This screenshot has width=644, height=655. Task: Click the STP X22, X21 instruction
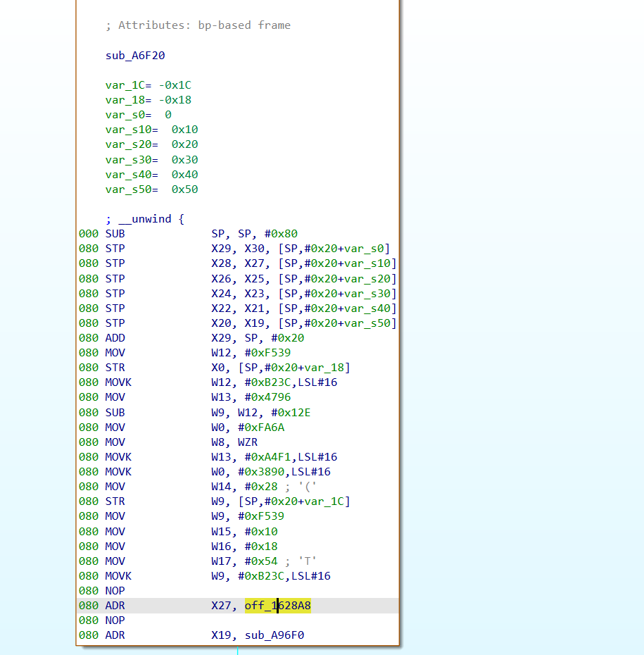(251, 308)
